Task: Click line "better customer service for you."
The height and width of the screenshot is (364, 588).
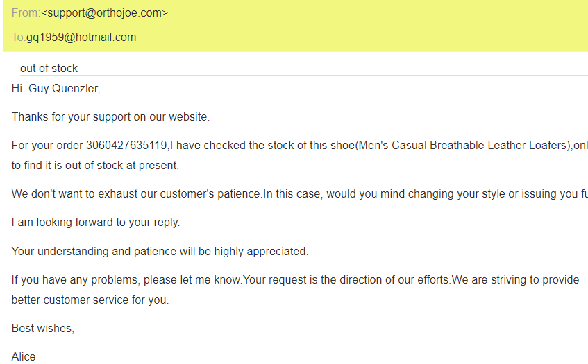Action: click(90, 300)
